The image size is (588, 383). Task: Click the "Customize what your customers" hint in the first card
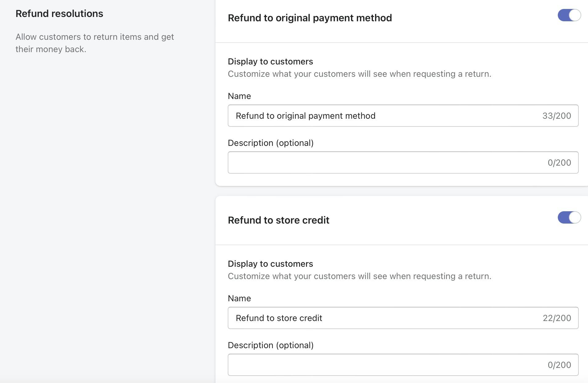click(x=359, y=74)
